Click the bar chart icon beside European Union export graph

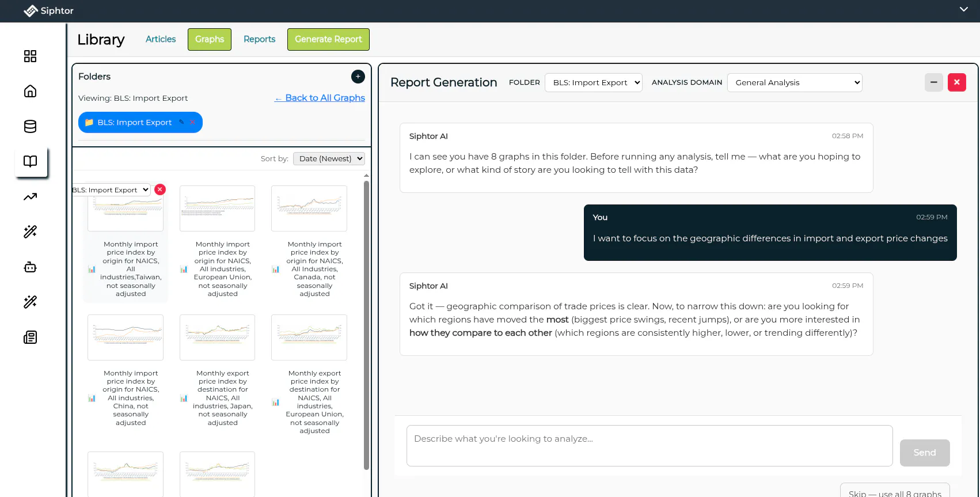(276, 402)
